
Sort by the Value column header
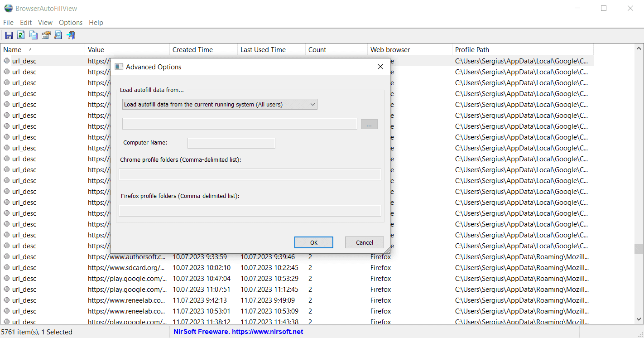[x=127, y=50]
